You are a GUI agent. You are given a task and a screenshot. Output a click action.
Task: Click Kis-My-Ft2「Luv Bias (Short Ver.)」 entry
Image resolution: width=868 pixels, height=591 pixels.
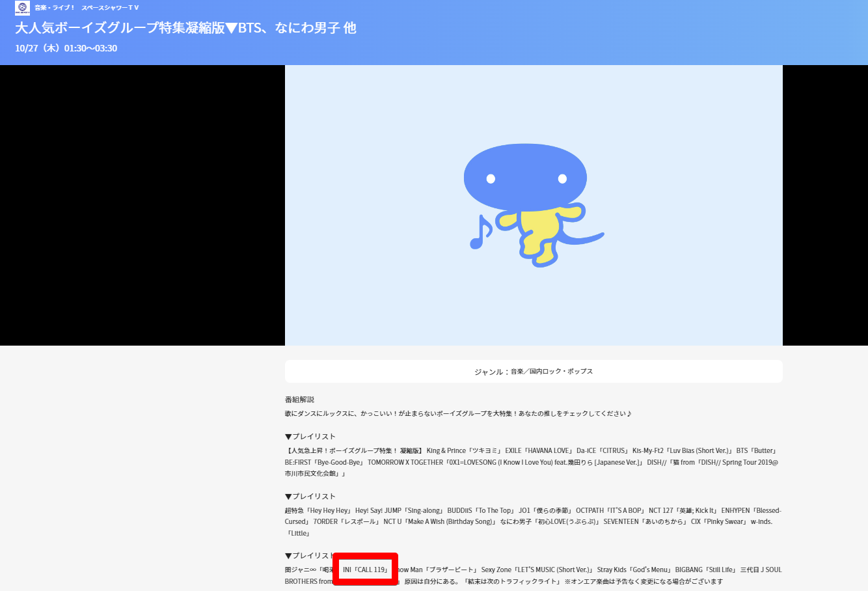coord(683,451)
